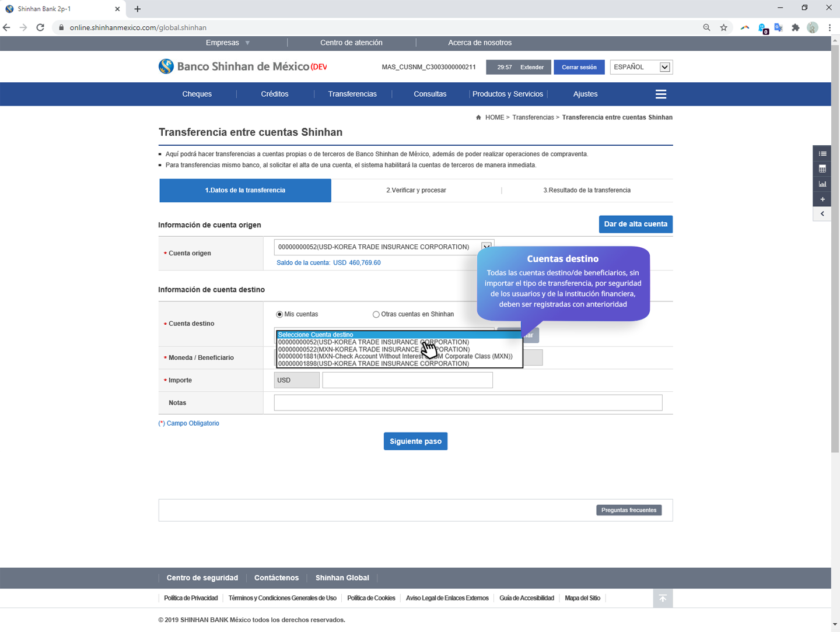Click HOME in the breadcrumb

pyautogui.click(x=495, y=117)
